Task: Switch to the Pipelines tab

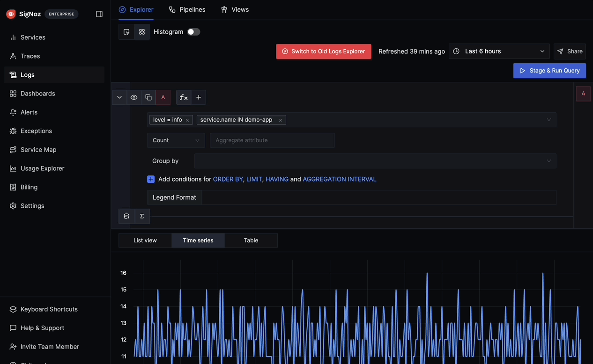Action: click(187, 9)
